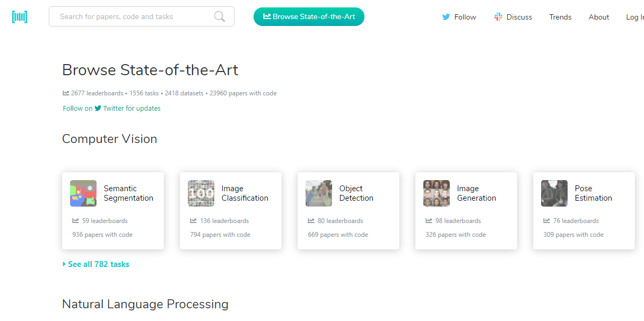The height and width of the screenshot is (321, 644).
Task: Open the Semantic Segmentation thumbnail icon
Action: coord(83,193)
